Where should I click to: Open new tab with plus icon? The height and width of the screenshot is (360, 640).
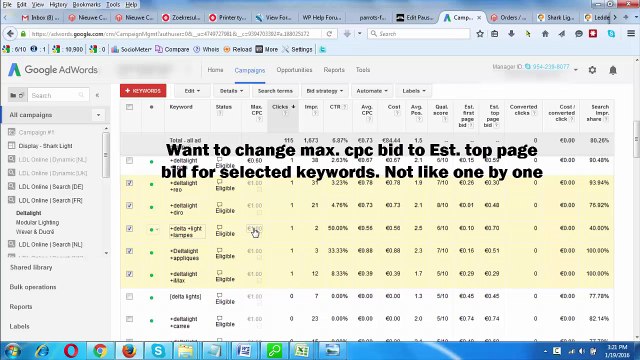click(x=626, y=18)
